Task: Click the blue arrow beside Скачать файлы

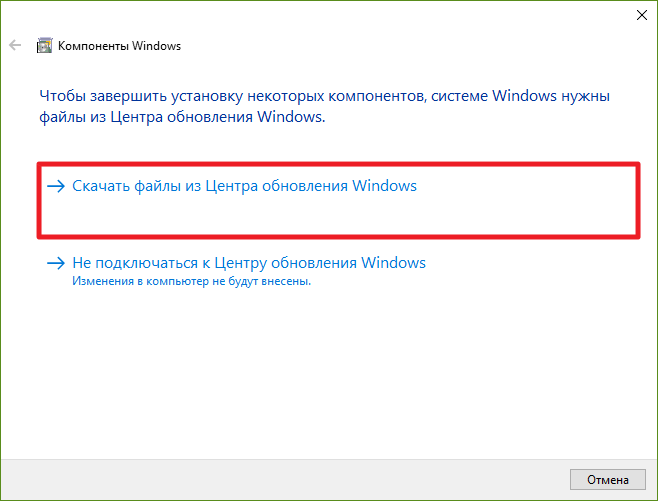Action: [x=56, y=186]
